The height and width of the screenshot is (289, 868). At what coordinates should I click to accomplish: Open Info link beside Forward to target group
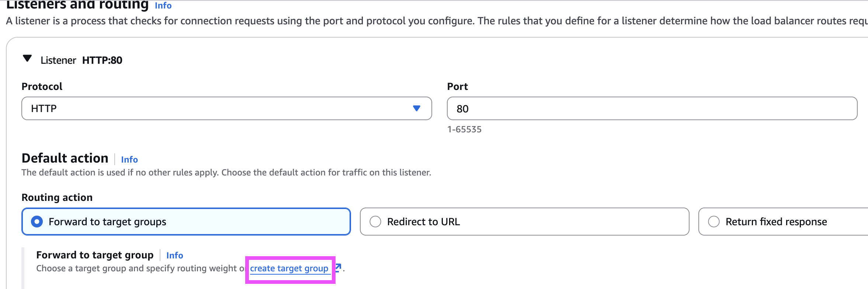174,255
